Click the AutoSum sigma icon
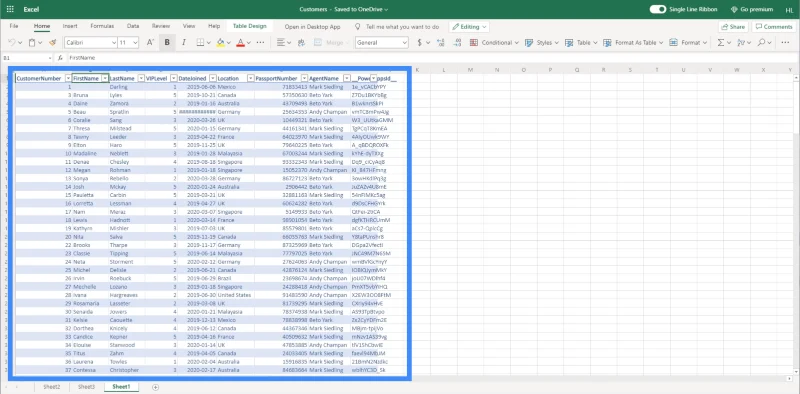The image size is (800, 394). 721,43
